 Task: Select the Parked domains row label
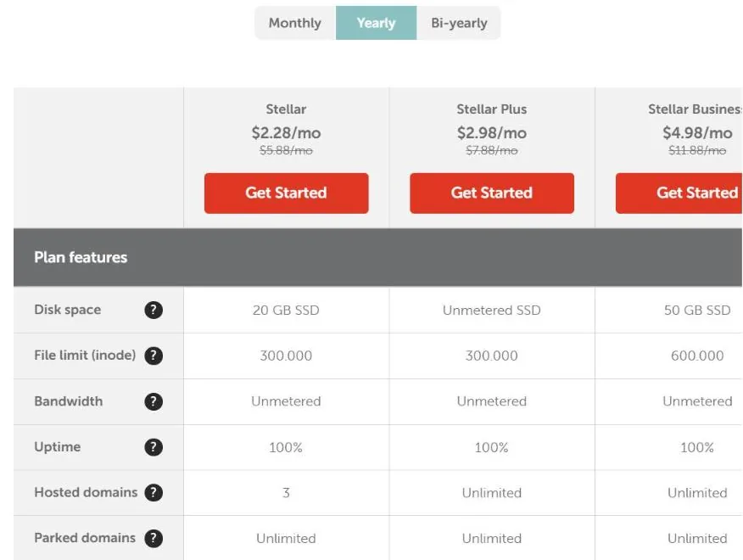[x=85, y=538]
